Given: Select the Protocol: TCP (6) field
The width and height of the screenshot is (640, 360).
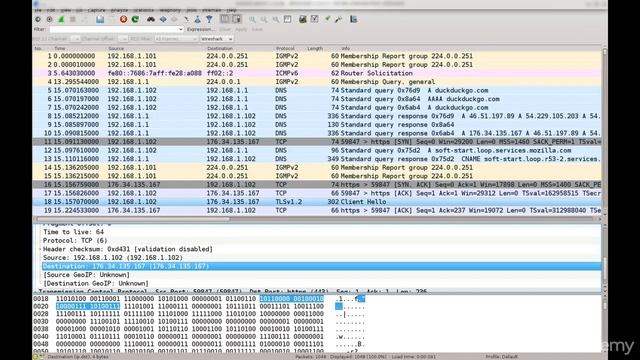Looking at the screenshot, I should click(75, 240).
